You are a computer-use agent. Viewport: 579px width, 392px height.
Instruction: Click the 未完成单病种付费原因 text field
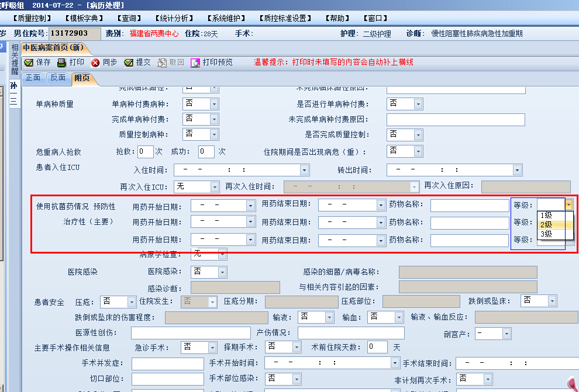click(456, 120)
